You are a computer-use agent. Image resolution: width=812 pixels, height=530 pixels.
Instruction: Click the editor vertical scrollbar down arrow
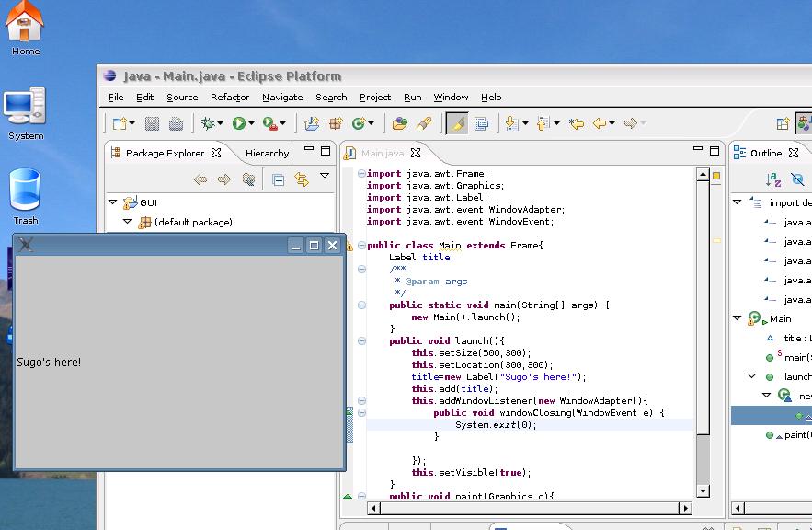(703, 490)
